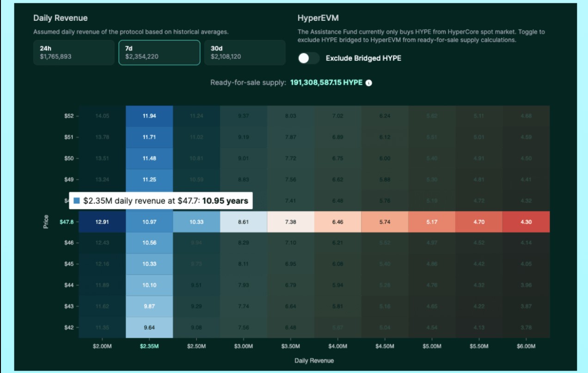Image resolution: width=588 pixels, height=373 pixels.
Task: Click the $6.00M revenue axis label
Action: tap(526, 346)
